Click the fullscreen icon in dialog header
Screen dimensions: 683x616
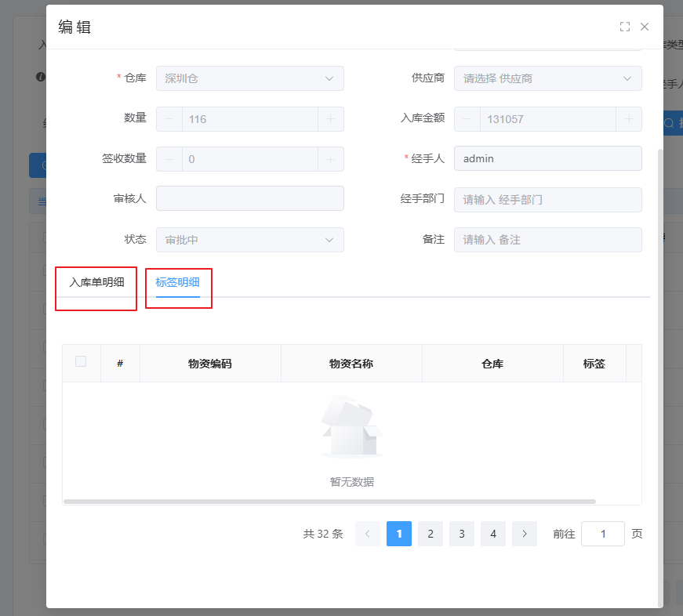(625, 27)
